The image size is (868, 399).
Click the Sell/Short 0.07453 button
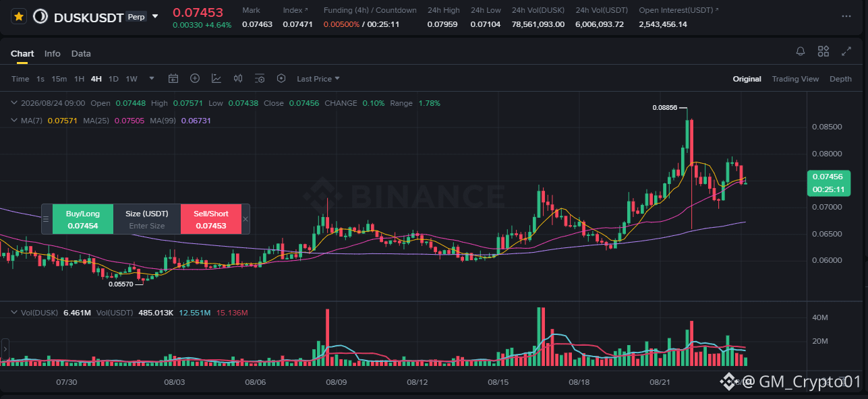click(x=211, y=219)
